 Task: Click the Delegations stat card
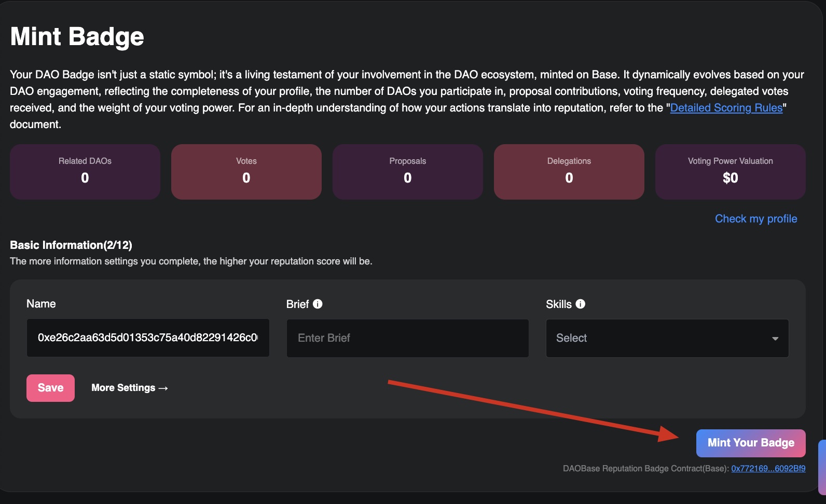pos(569,172)
